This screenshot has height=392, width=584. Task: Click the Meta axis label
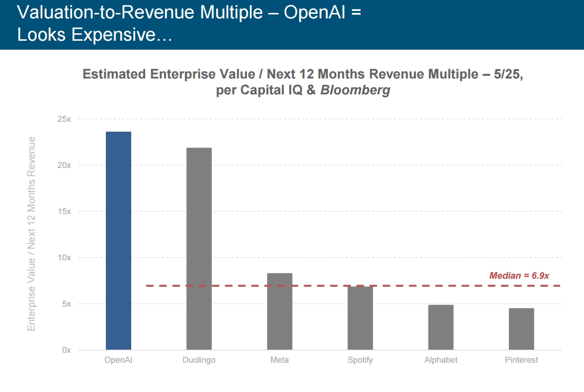[x=280, y=360]
